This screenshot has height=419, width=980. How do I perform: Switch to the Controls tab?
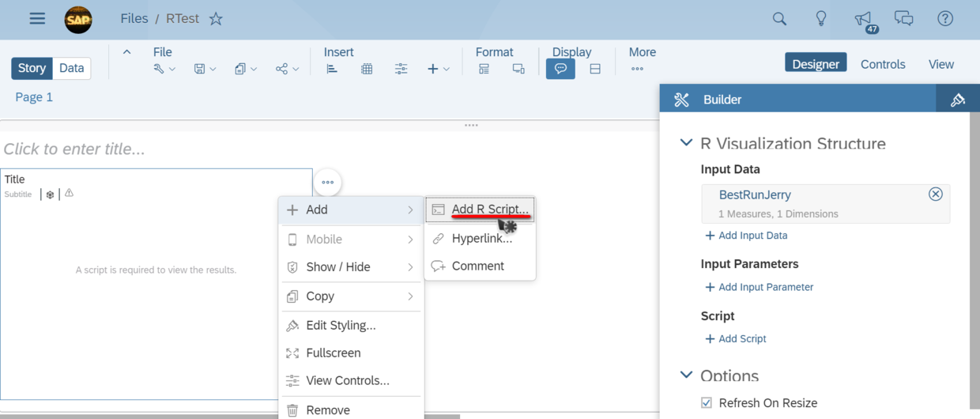click(883, 64)
